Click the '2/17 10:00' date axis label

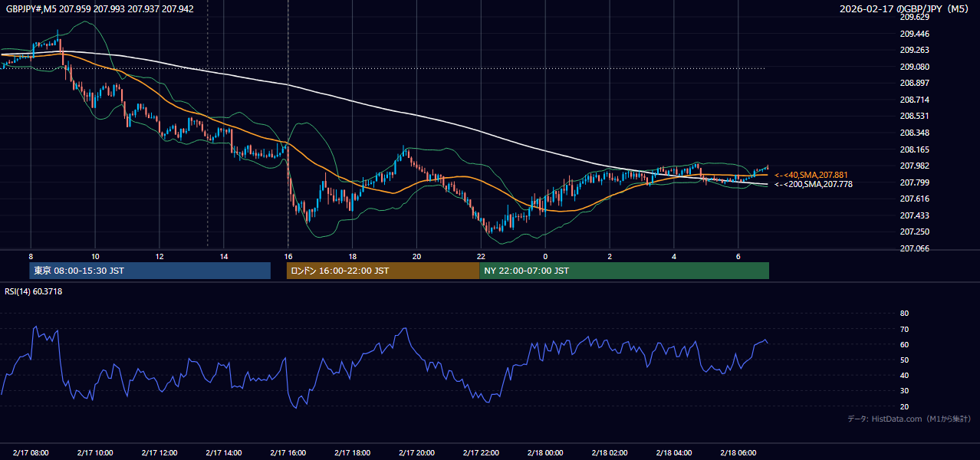[95, 452]
